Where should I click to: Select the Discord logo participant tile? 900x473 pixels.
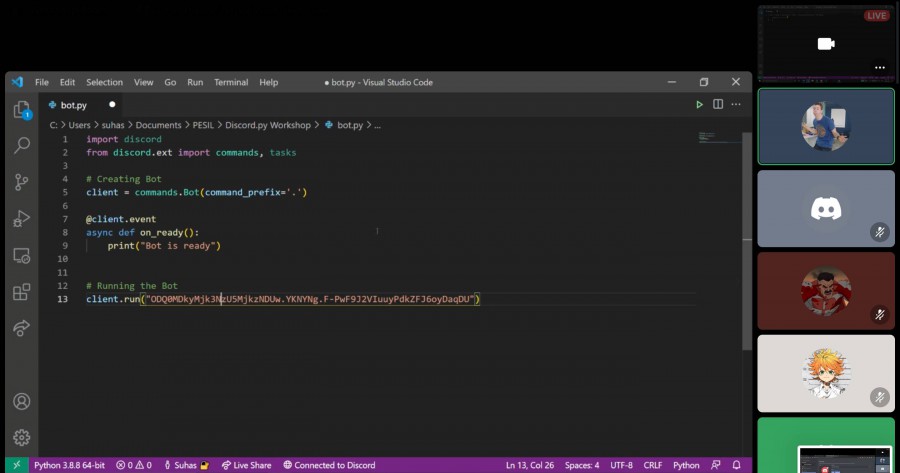click(826, 208)
